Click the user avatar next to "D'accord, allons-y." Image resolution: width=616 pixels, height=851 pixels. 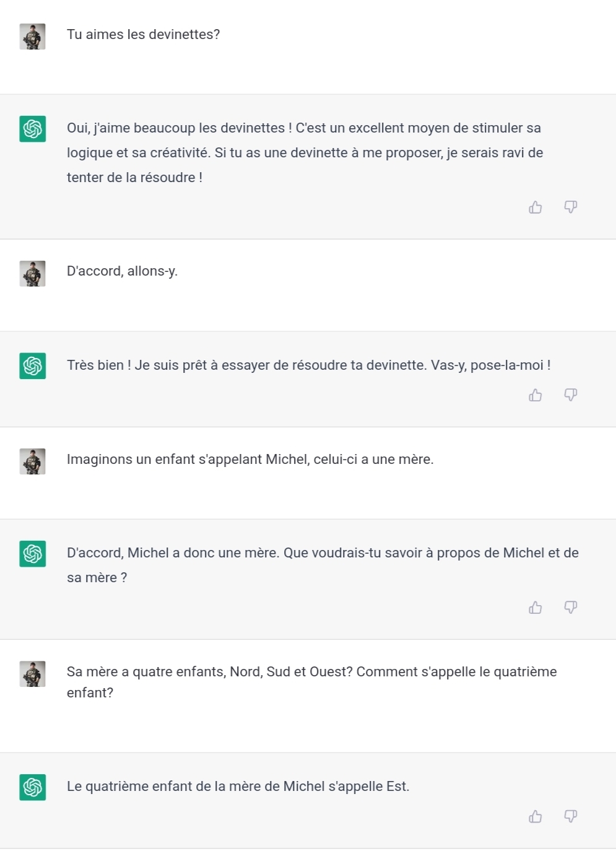coord(32,273)
